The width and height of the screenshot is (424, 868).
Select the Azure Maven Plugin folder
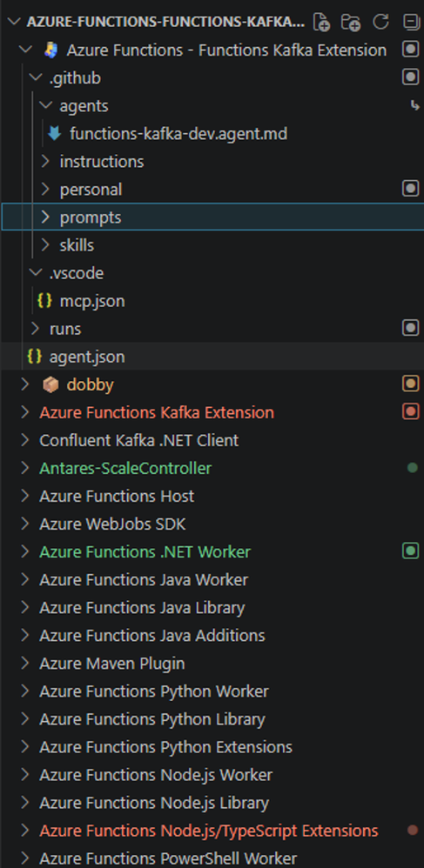coord(112,663)
